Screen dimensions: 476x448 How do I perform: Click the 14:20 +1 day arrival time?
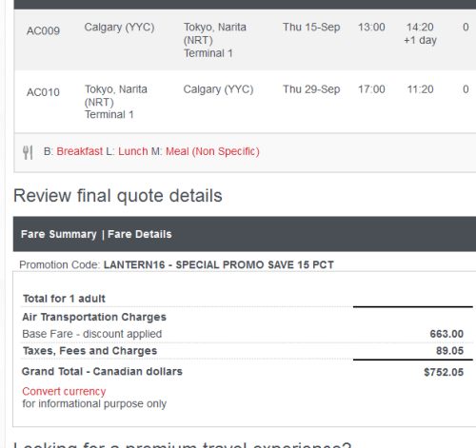click(420, 33)
